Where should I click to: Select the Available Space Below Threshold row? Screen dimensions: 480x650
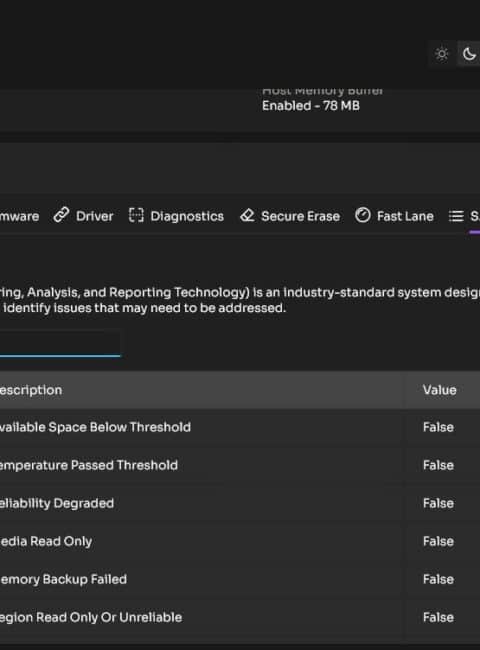240,427
